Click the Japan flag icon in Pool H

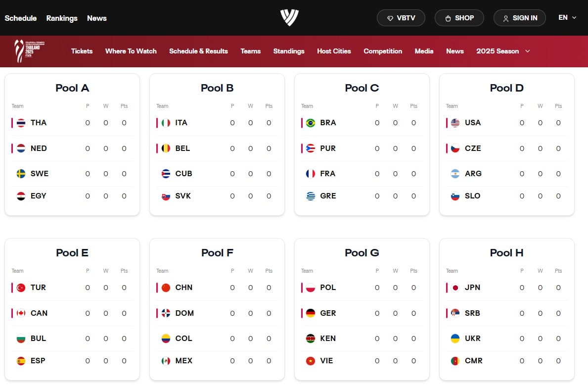pos(455,288)
